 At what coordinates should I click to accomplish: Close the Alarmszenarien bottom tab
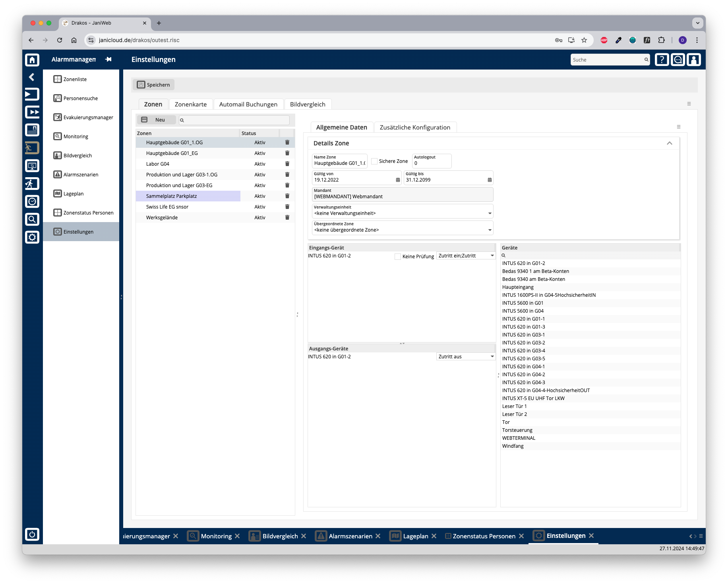(378, 536)
